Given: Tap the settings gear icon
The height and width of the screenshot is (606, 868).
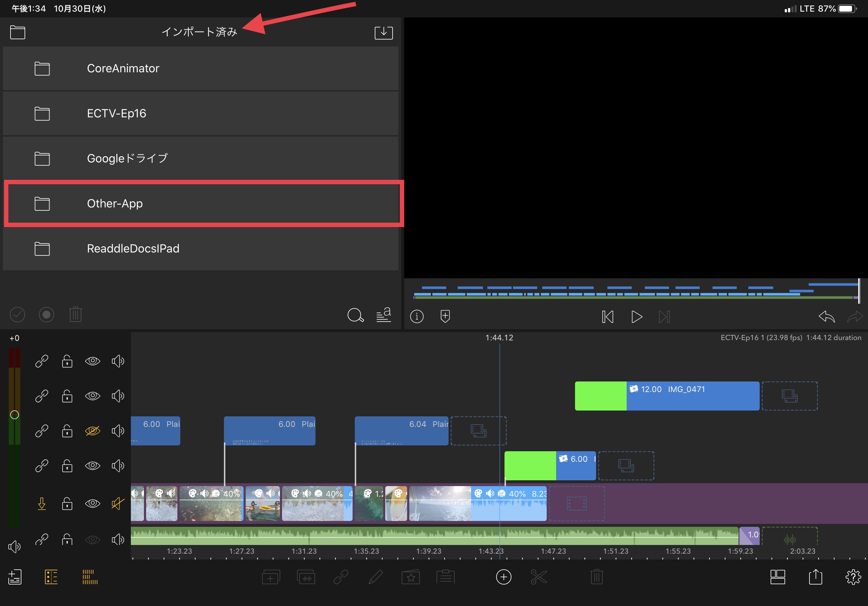Looking at the screenshot, I should (x=853, y=577).
